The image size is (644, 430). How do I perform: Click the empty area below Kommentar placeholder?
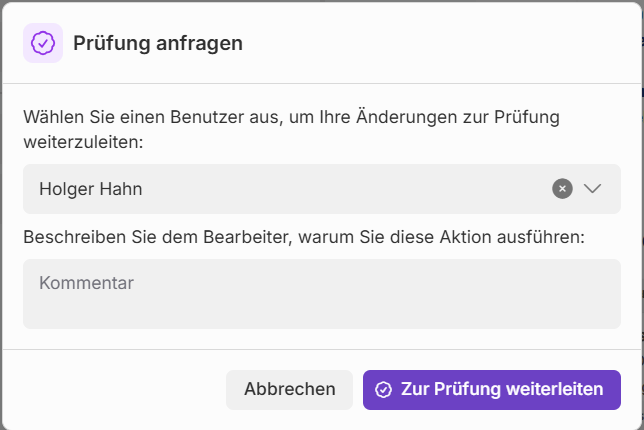click(321, 311)
